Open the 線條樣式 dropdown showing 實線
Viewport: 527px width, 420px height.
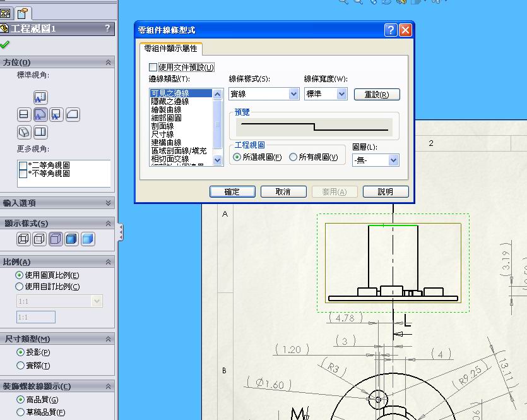click(x=264, y=94)
